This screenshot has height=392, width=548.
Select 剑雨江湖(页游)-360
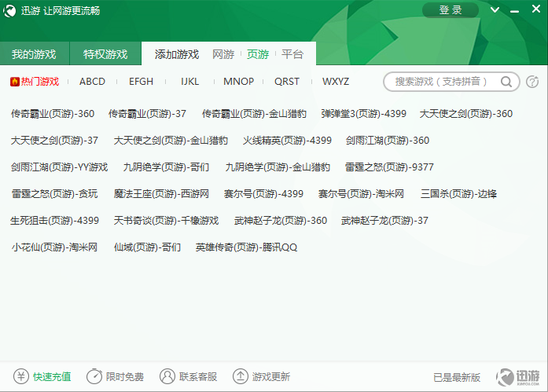(x=388, y=141)
